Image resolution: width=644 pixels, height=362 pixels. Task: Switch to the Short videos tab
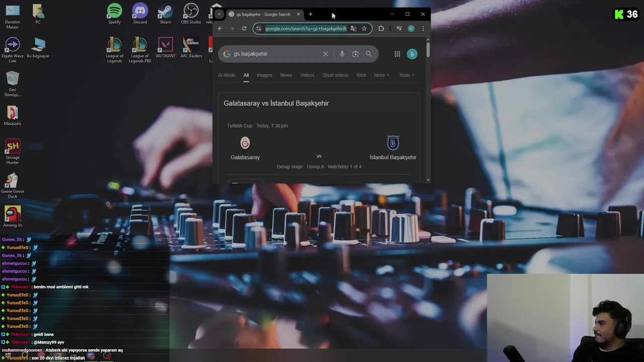[x=335, y=75]
